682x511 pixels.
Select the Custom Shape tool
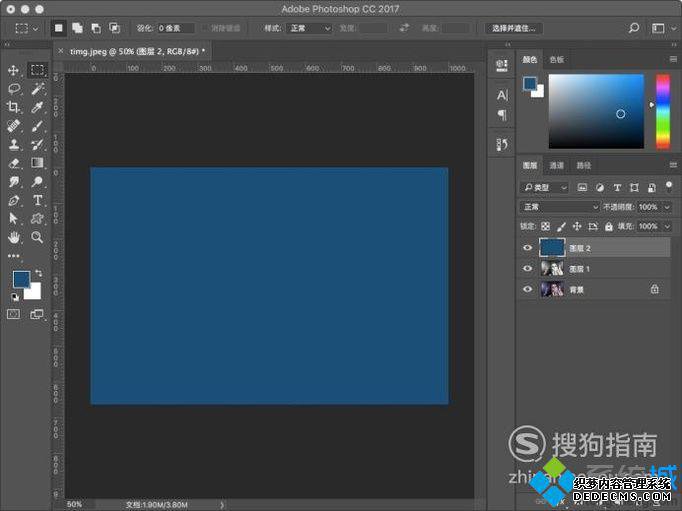click(37, 218)
